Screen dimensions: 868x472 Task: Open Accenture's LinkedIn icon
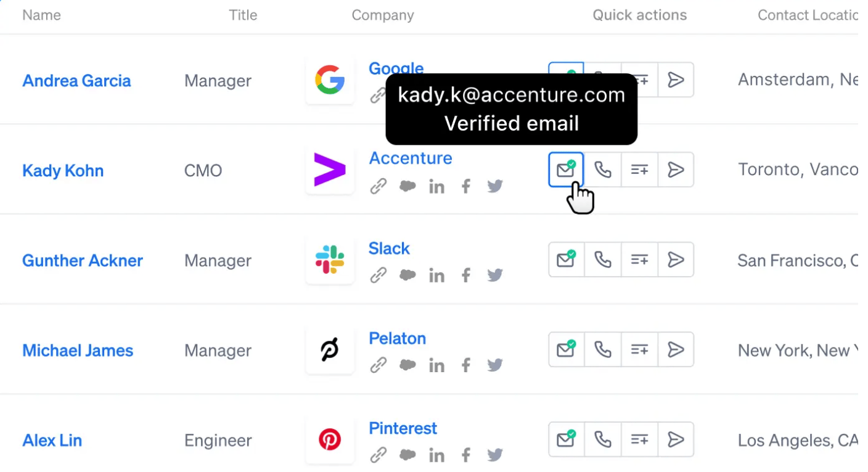pyautogui.click(x=436, y=187)
